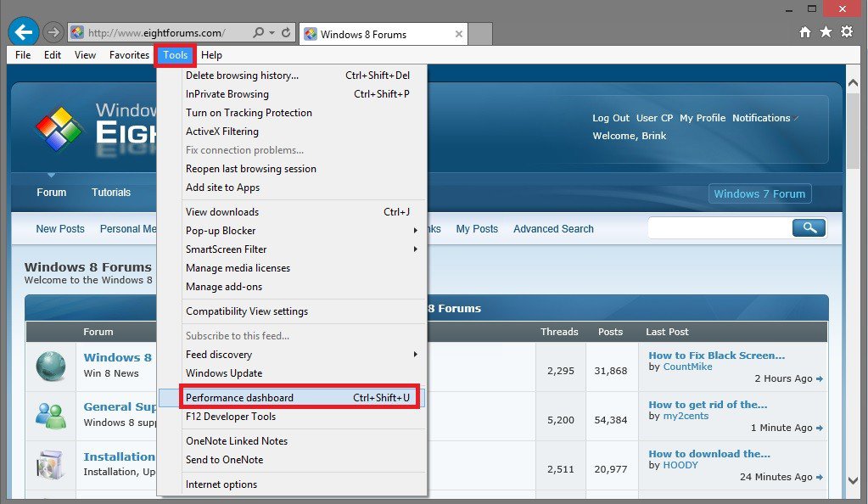Open the User CP link
This screenshot has width=868, height=504.
click(x=654, y=118)
